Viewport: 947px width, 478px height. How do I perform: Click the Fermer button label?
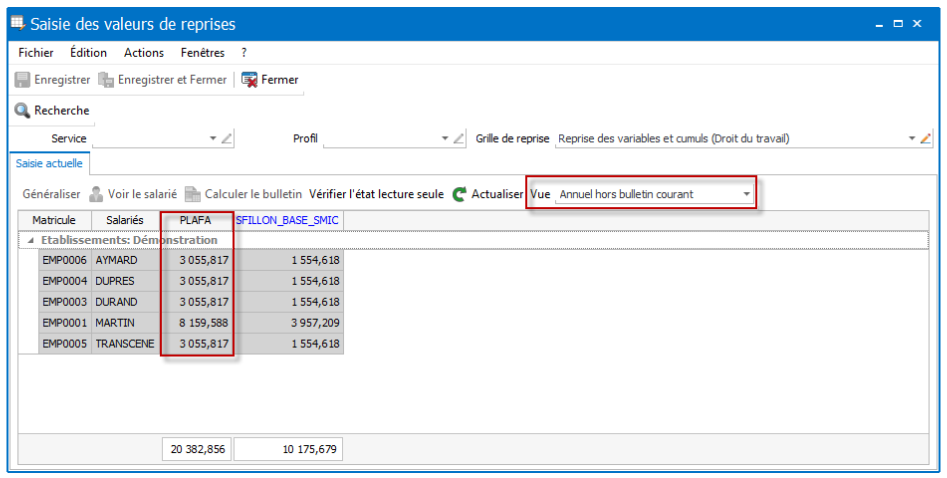point(280,80)
